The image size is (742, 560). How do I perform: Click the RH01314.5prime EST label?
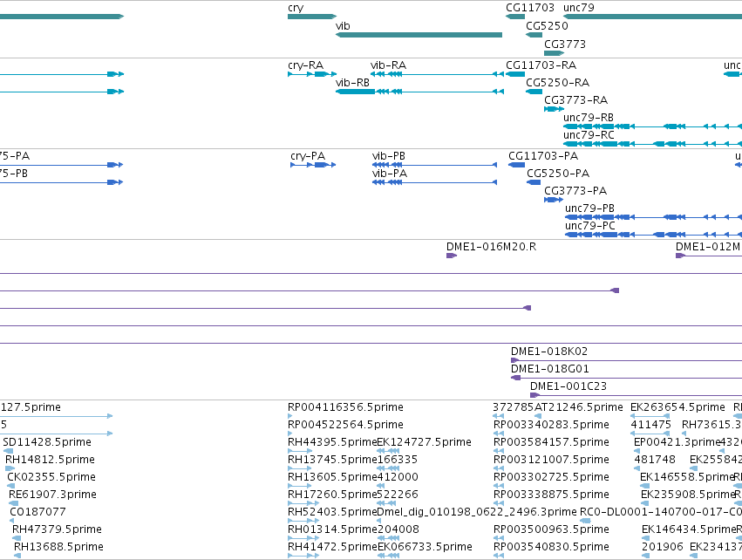(x=332, y=530)
